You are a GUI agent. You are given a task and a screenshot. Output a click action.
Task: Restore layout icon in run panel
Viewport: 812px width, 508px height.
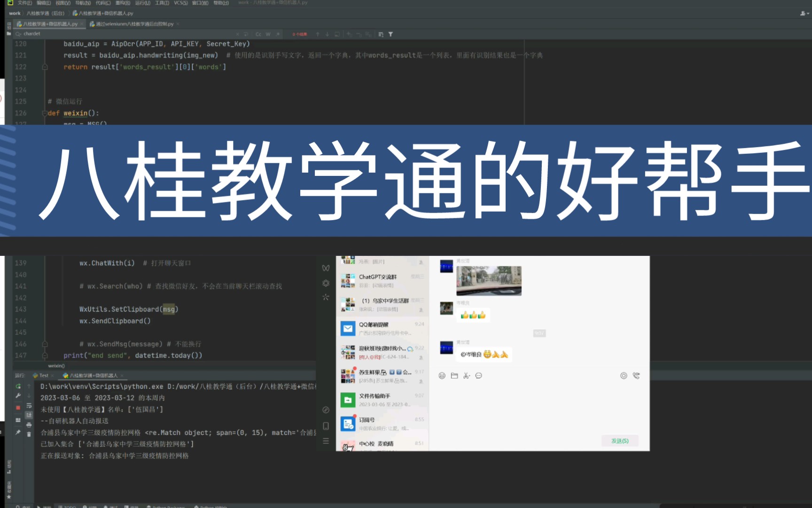click(18, 420)
